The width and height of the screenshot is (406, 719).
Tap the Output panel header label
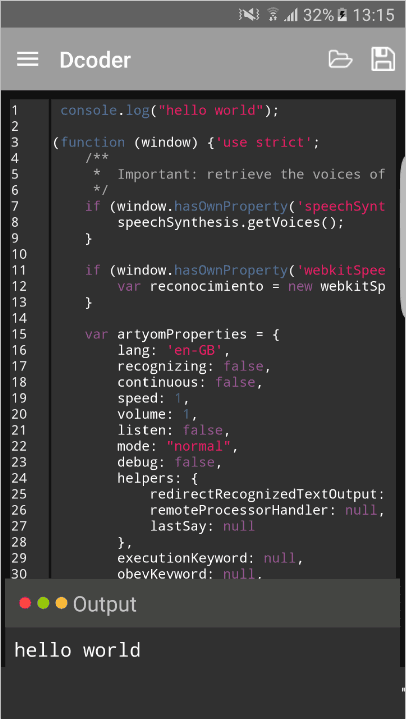[105, 604]
